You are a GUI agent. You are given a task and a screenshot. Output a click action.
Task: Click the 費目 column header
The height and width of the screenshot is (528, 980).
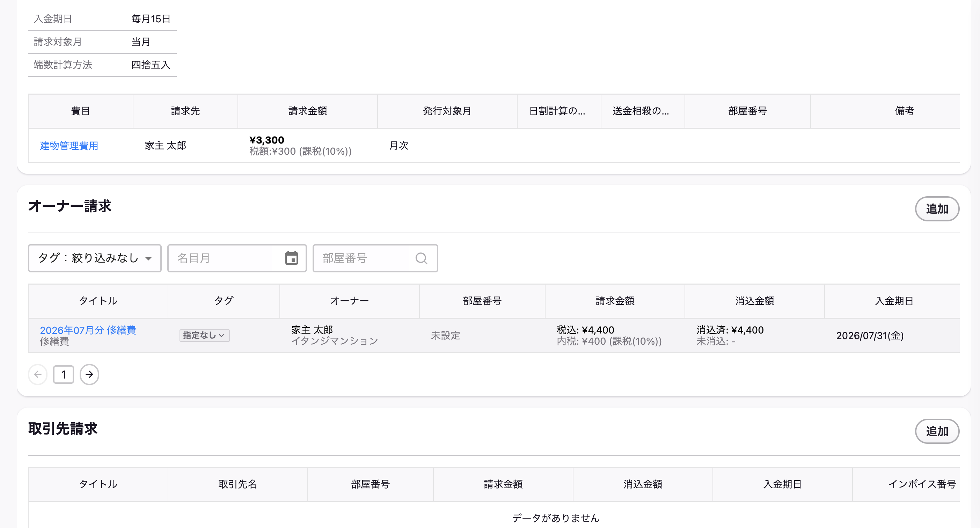coord(81,111)
